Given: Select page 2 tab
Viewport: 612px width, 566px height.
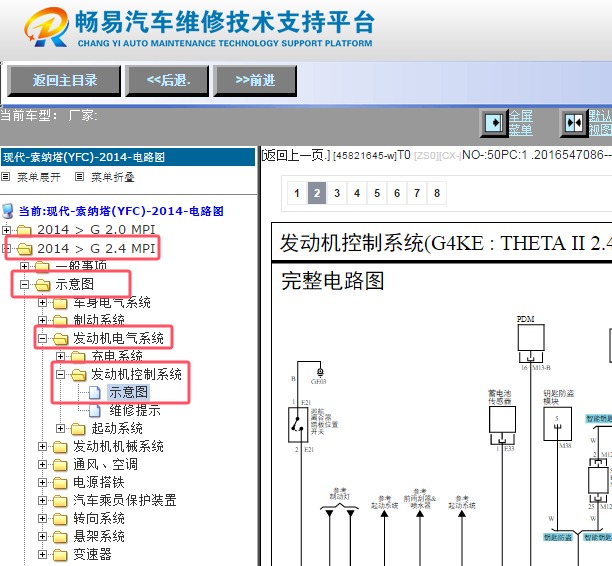Looking at the screenshot, I should coord(317,193).
